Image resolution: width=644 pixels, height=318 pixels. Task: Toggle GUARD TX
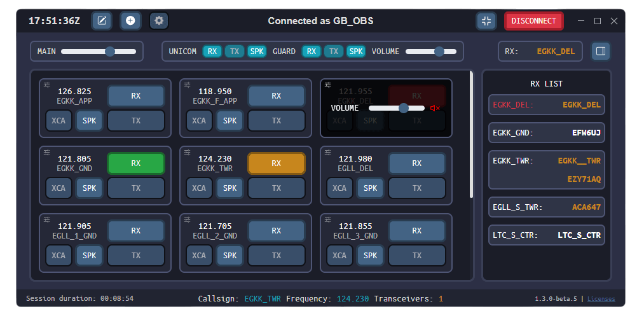point(334,52)
